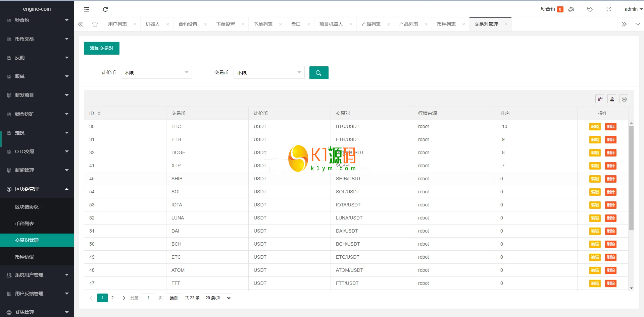Image resolution: width=644 pixels, height=317 pixels.
Task: Sort the table by ID column
Action: click(99, 114)
